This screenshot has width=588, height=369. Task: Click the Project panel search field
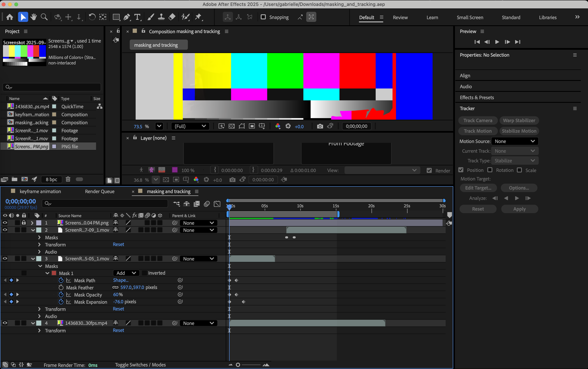52,87
